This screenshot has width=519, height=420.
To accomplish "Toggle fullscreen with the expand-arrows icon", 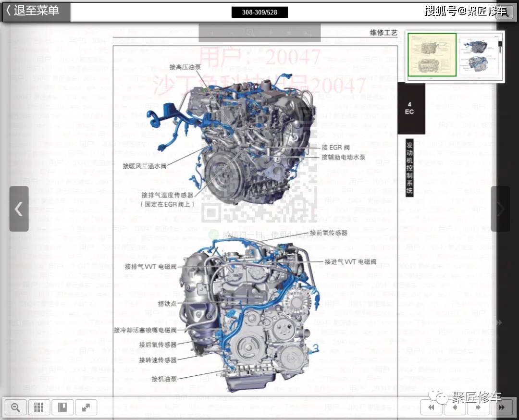I will tap(86, 407).
